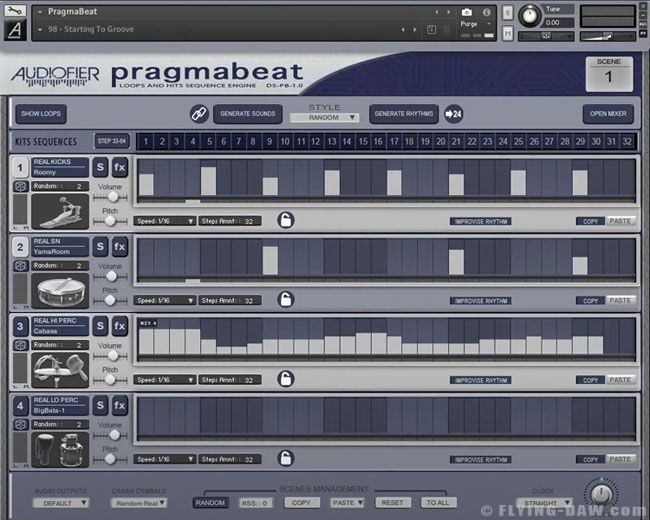
Task: Click the Random scenes button
Action: point(210,503)
